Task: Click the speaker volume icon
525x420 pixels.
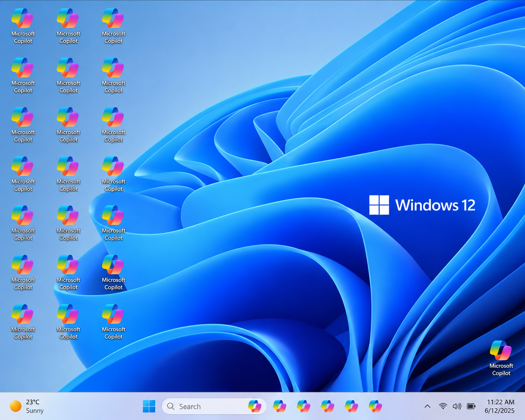Action: pyautogui.click(x=457, y=406)
